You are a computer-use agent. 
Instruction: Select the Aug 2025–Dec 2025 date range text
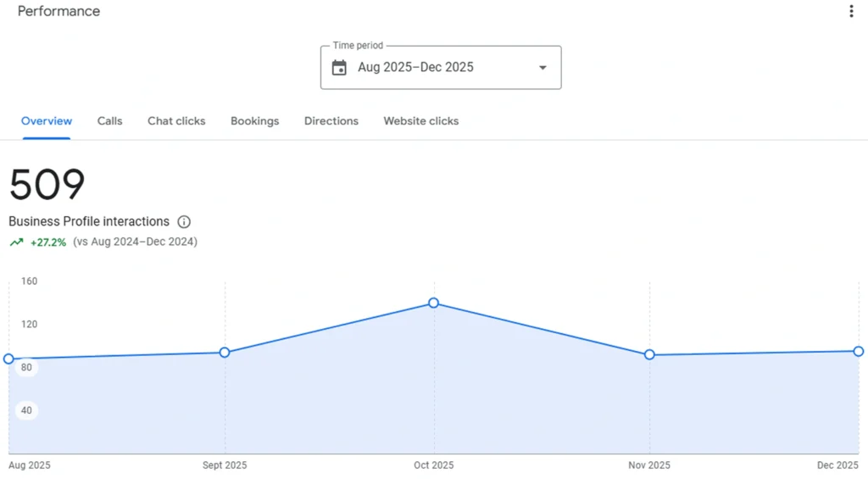tap(415, 68)
